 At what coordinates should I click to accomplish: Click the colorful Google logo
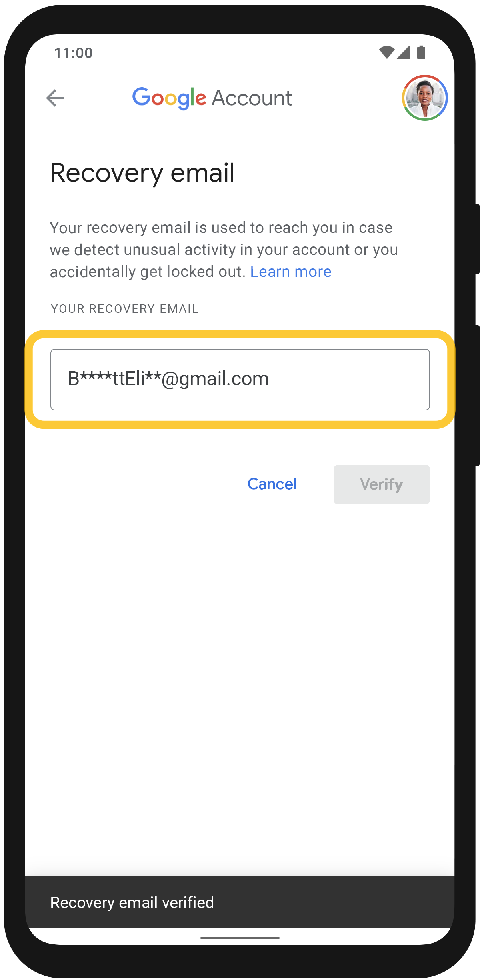[x=169, y=98]
